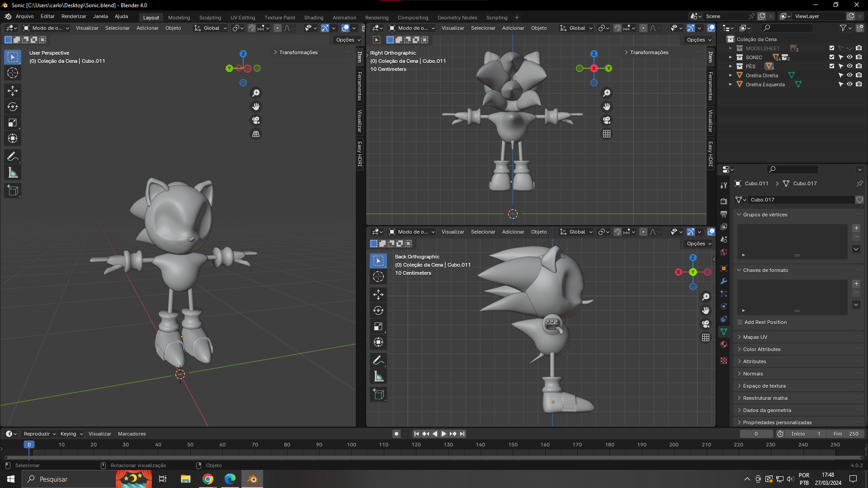Click the Add Cube tool in left viewport
868x488 pixels.
(x=13, y=191)
